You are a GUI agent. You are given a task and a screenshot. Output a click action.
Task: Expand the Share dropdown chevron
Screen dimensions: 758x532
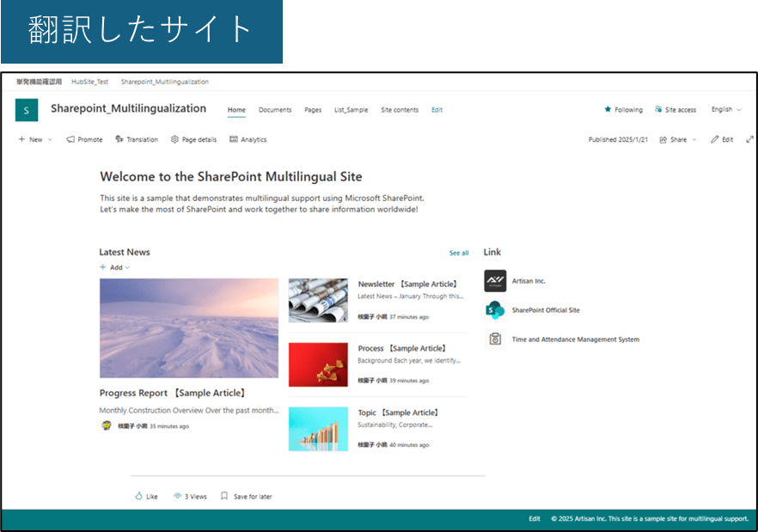[694, 140]
